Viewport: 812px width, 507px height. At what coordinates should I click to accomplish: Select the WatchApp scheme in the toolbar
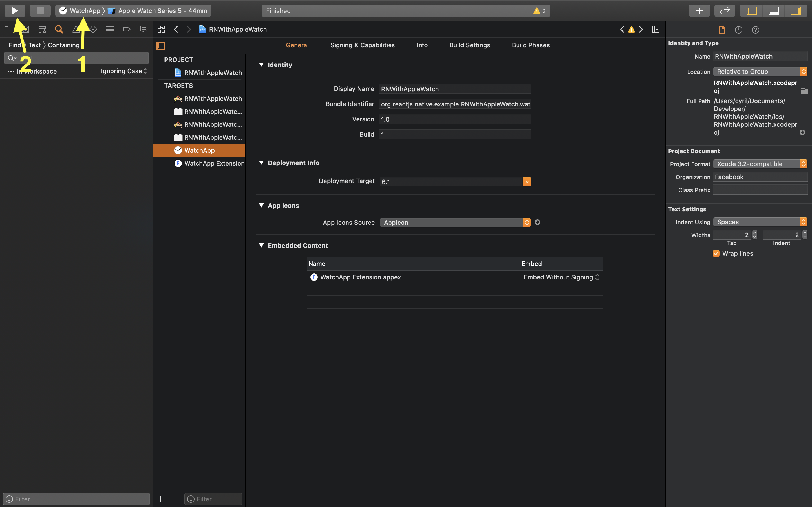pyautogui.click(x=84, y=10)
